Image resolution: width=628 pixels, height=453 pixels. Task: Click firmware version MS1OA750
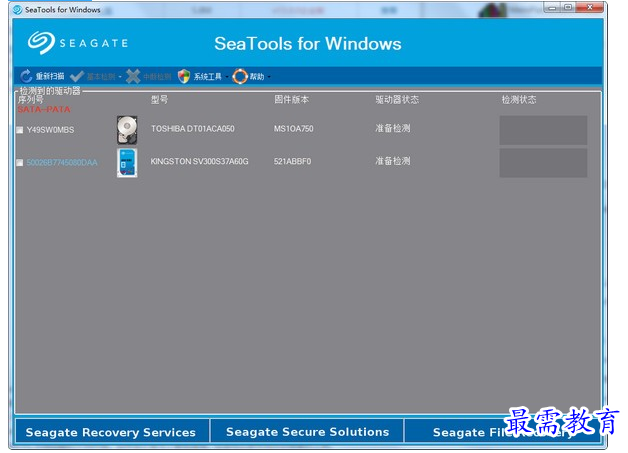(x=294, y=129)
